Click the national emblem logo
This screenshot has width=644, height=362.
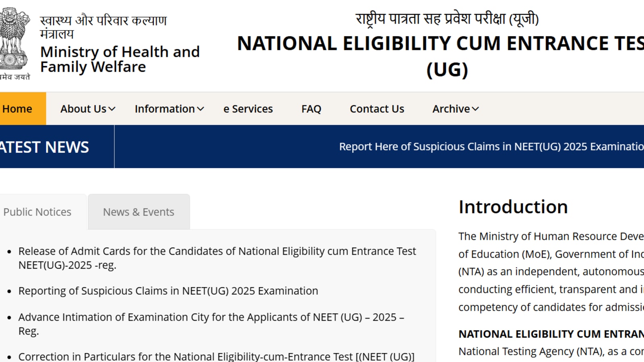point(14,40)
